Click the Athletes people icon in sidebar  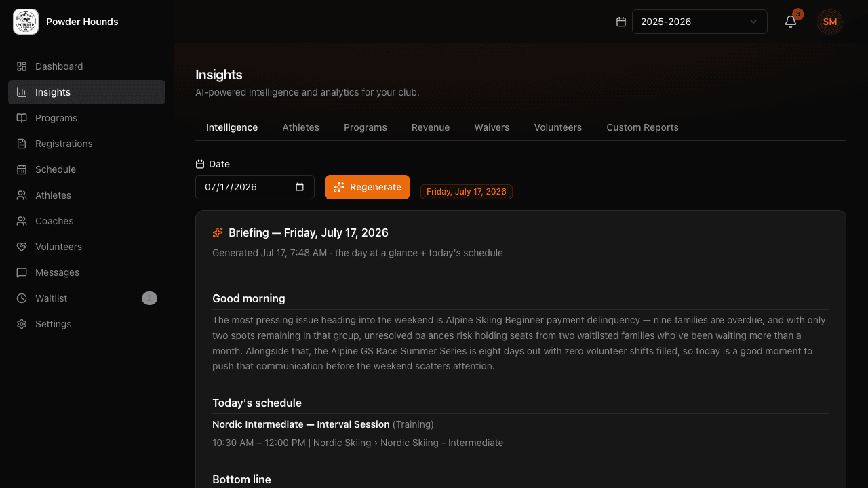tap(22, 195)
